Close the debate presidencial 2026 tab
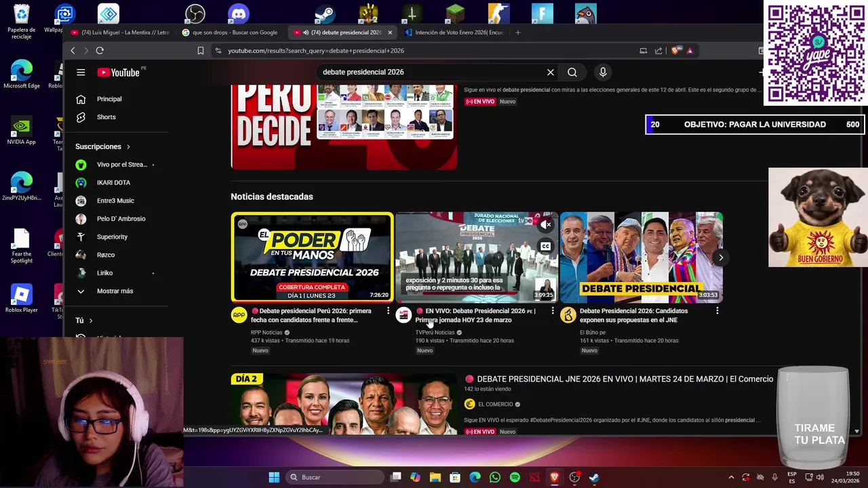Viewport: 868px width, 488px height. (390, 33)
